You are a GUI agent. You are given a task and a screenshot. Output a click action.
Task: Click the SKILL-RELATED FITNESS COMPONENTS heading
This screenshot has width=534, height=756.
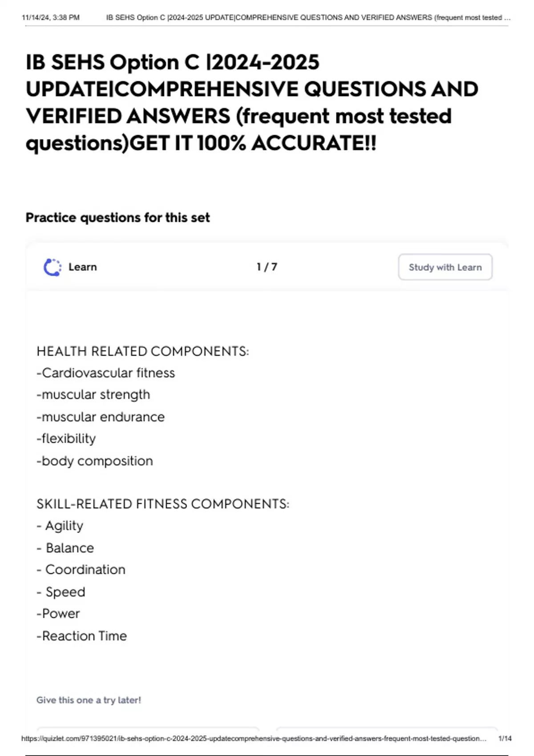click(x=162, y=504)
